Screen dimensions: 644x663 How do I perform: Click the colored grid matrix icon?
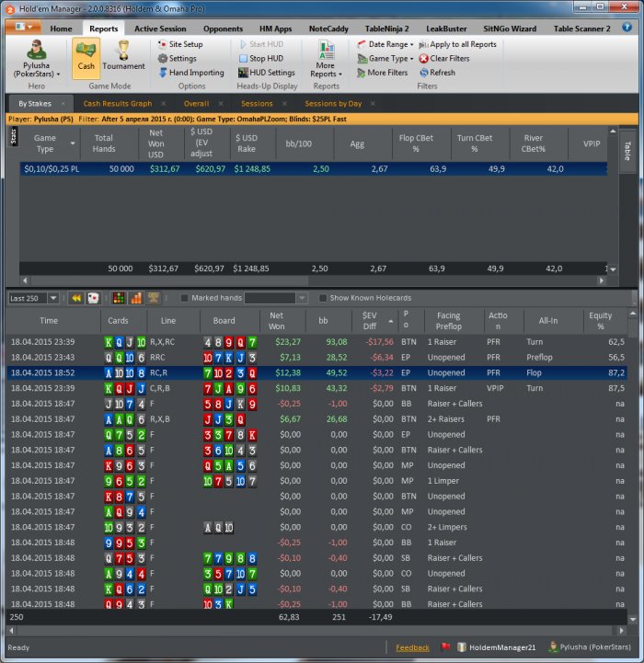[x=119, y=298]
